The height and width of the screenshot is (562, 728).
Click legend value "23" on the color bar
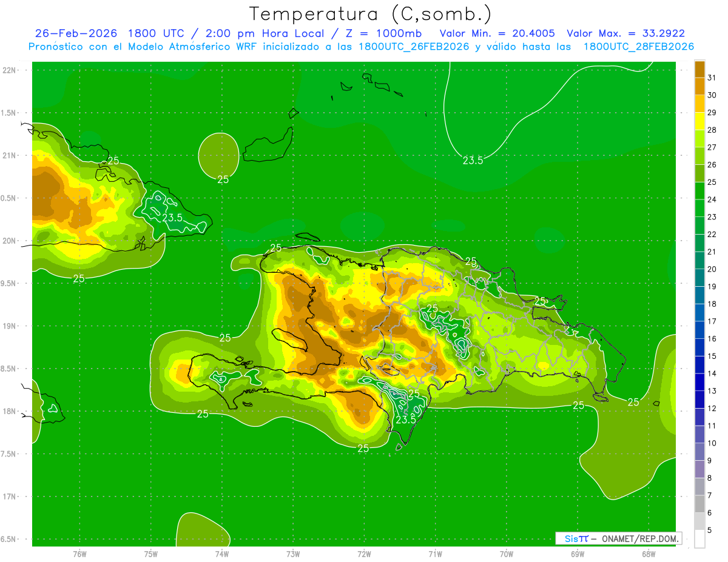(712, 217)
